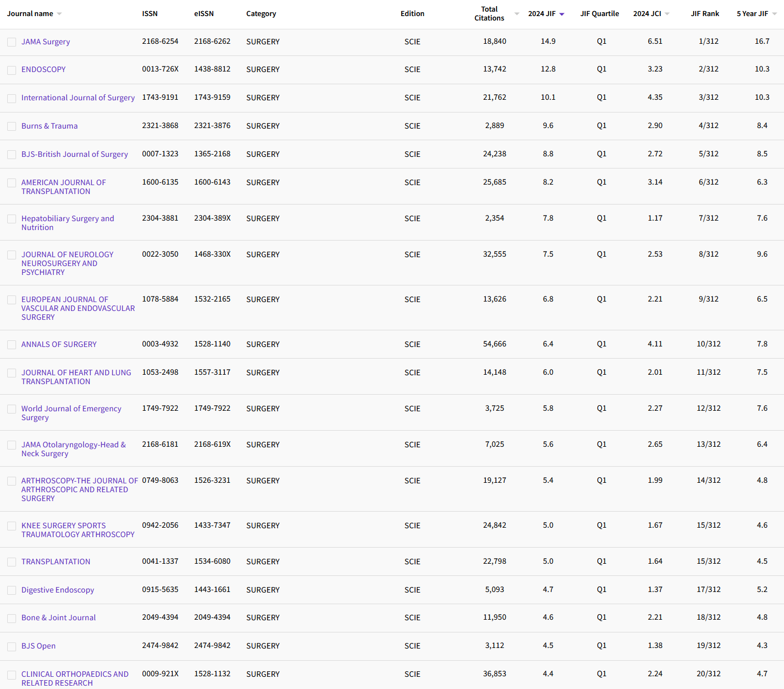
Task: Check Hepatobiliary Surgery and Nutrition checkbox
Action: (12, 219)
